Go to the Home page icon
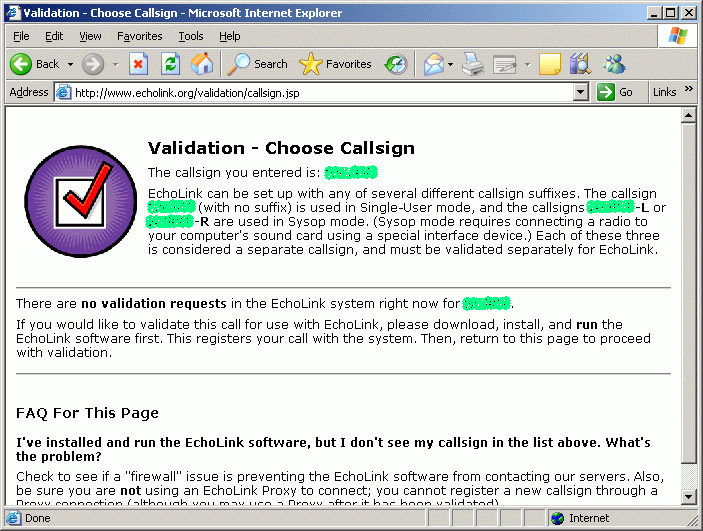 tap(202, 64)
